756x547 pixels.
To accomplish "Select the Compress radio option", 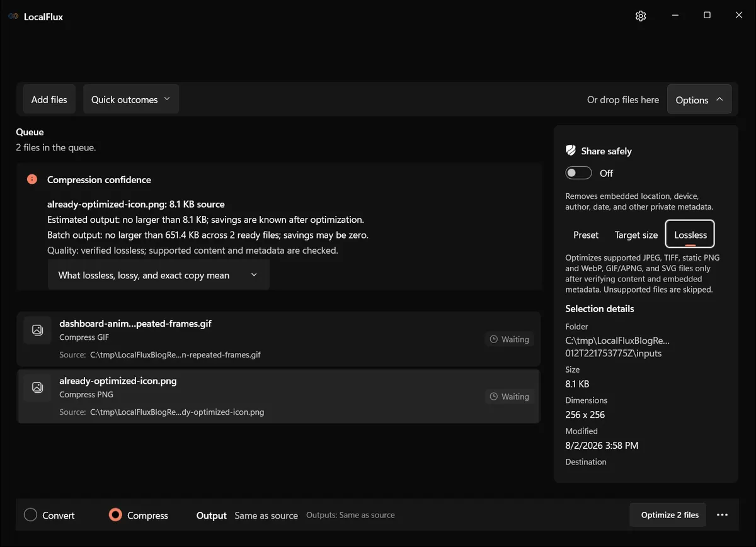I will pyautogui.click(x=138, y=515).
